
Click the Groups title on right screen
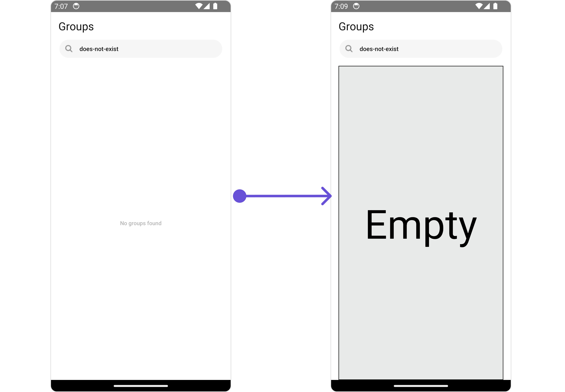point(356,27)
